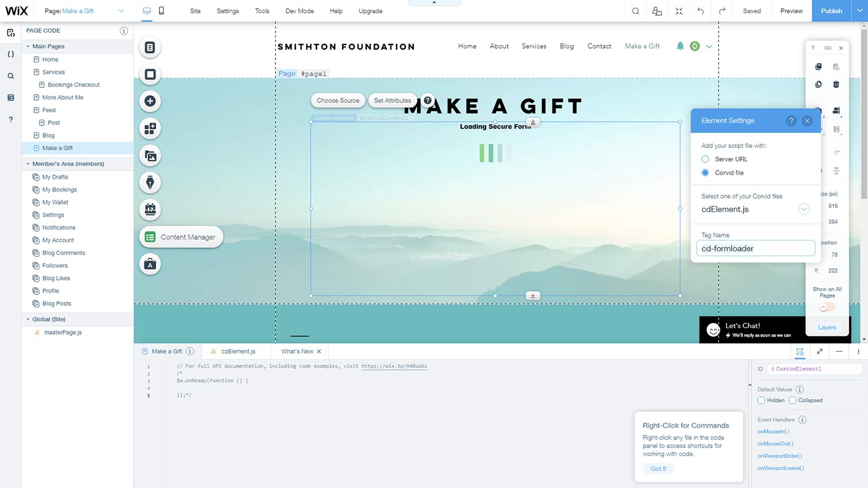Viewport: 868px width, 488px height.
Task: Click the Delete trash icon in toolbar
Action: tap(836, 84)
